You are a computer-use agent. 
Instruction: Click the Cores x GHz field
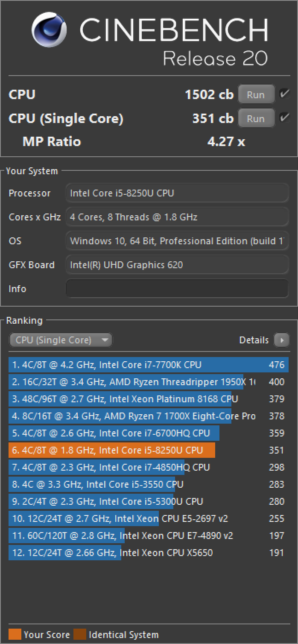[177, 217]
